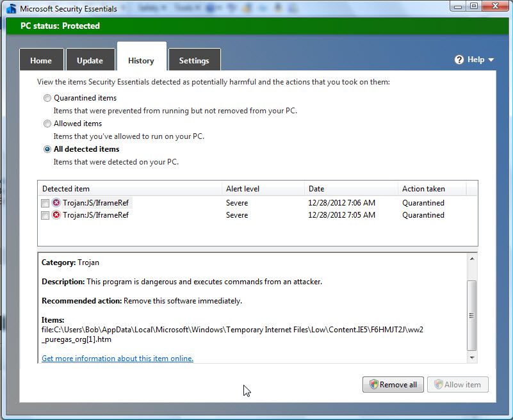Open Get more information about this item online

[117, 358]
